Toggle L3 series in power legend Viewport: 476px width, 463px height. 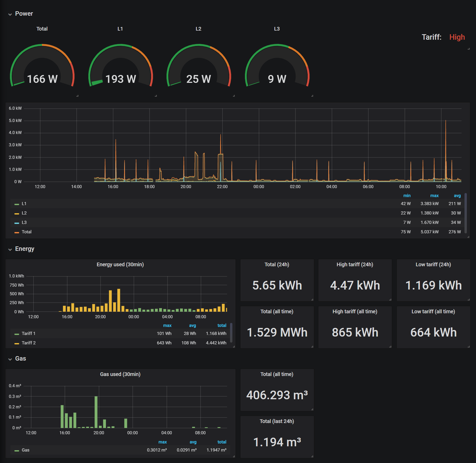click(x=24, y=222)
